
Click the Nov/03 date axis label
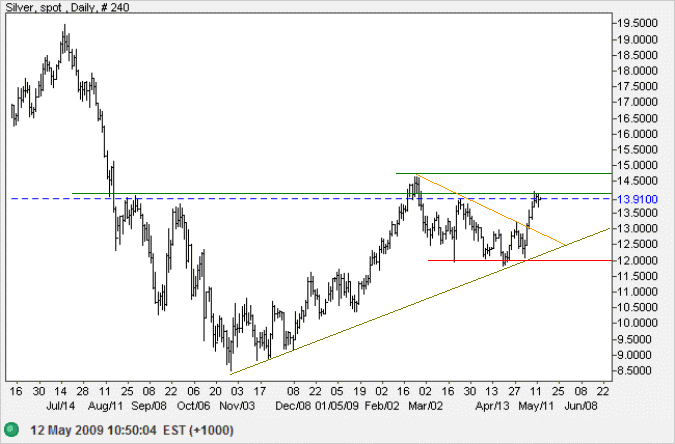237,406
